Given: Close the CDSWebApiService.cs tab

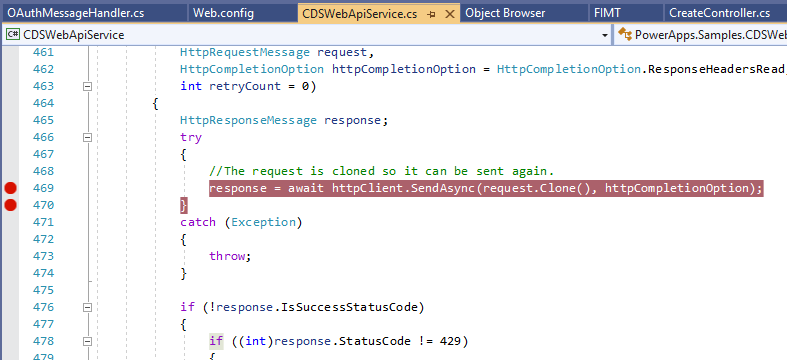Looking at the screenshot, I should 450,14.
